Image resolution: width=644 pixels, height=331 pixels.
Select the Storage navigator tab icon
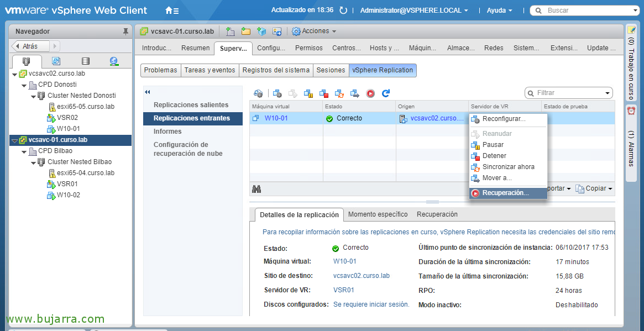click(x=86, y=61)
